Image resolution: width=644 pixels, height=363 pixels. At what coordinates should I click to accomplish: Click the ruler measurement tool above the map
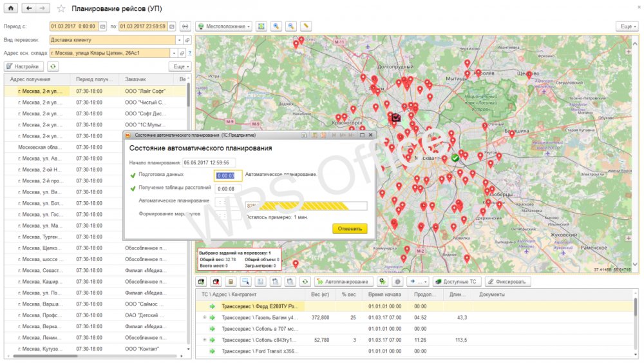(306, 26)
